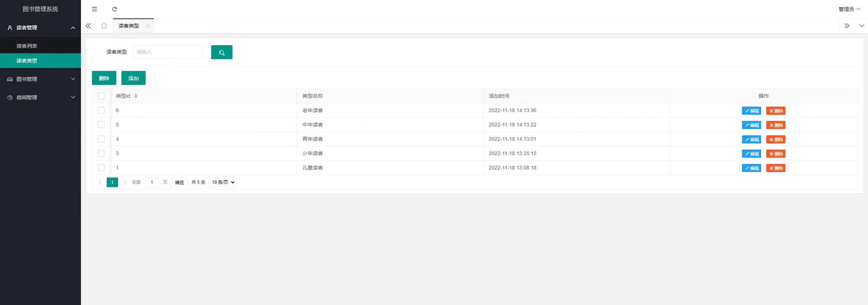
Task: Go to next page arrow
Action: [x=125, y=182]
